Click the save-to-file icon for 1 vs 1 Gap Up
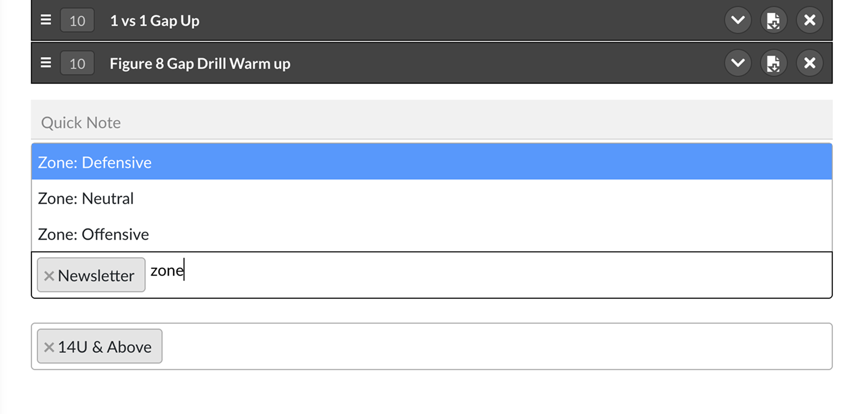868x414 pixels. (774, 21)
